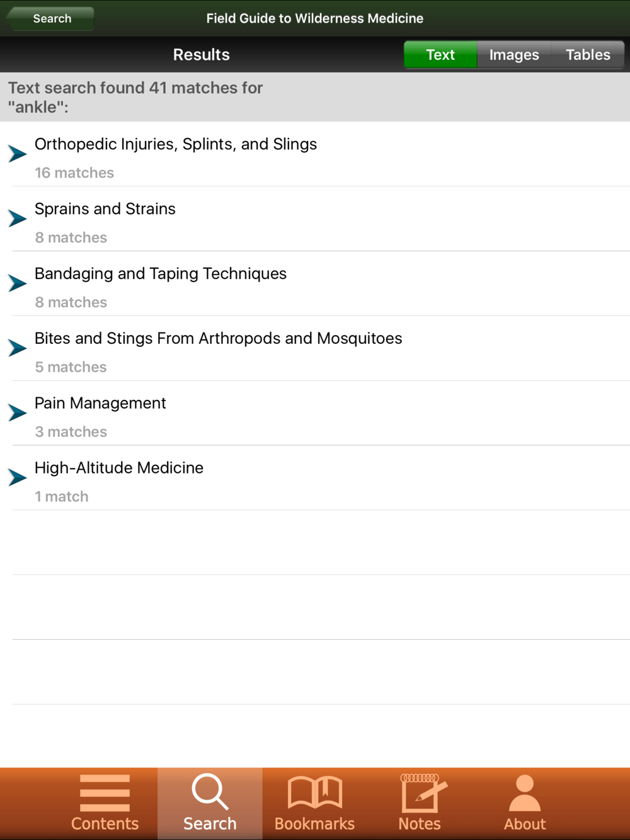Open Bites and Stings From Arthropods result
The image size is (630, 840).
click(315, 348)
